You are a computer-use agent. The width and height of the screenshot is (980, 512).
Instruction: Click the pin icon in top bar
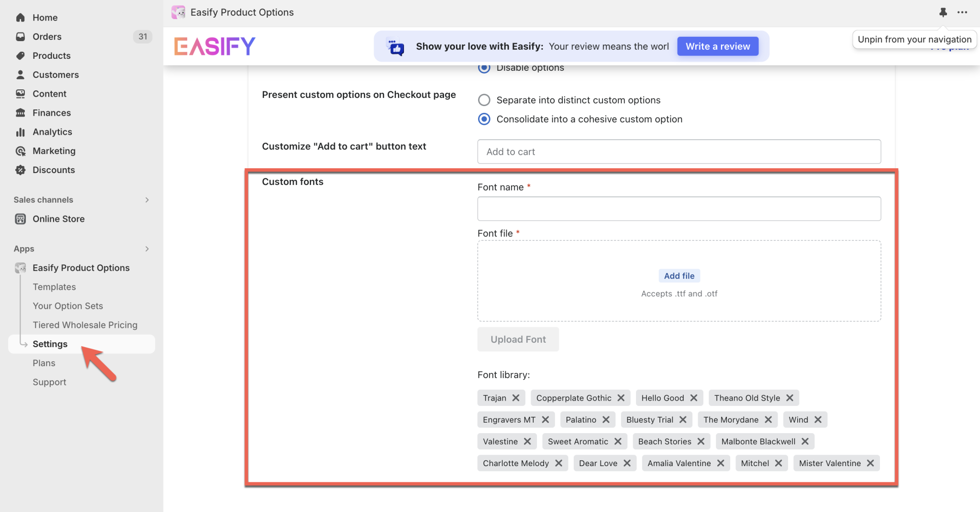943,12
